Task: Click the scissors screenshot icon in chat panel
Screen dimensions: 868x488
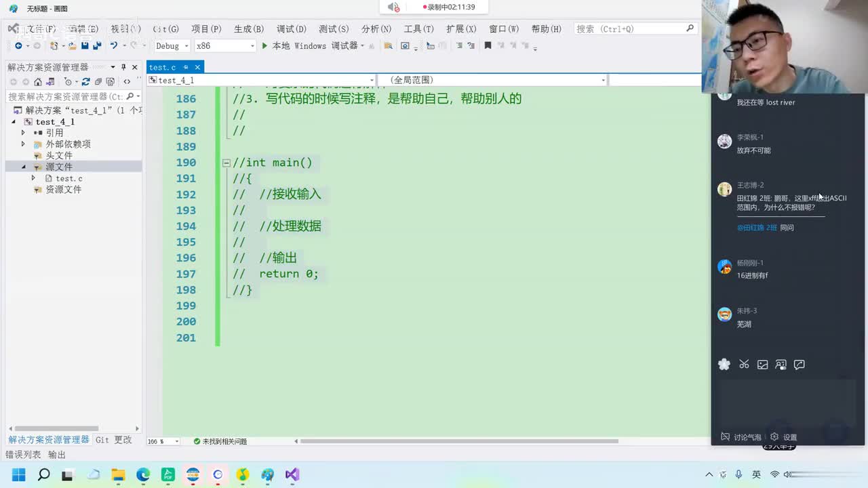Action: (x=744, y=364)
